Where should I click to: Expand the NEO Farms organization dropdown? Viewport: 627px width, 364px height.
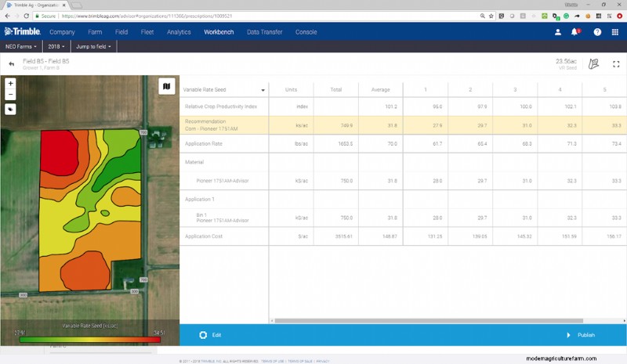pyautogui.click(x=21, y=47)
